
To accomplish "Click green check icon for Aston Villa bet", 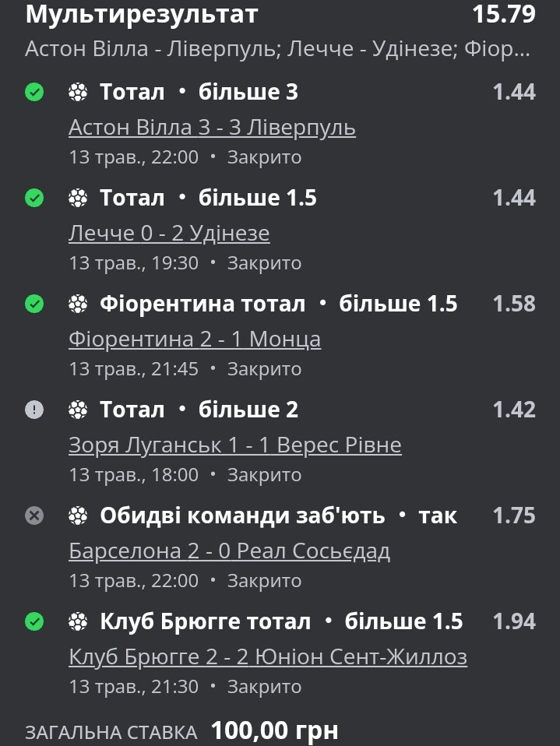I will click(34, 92).
